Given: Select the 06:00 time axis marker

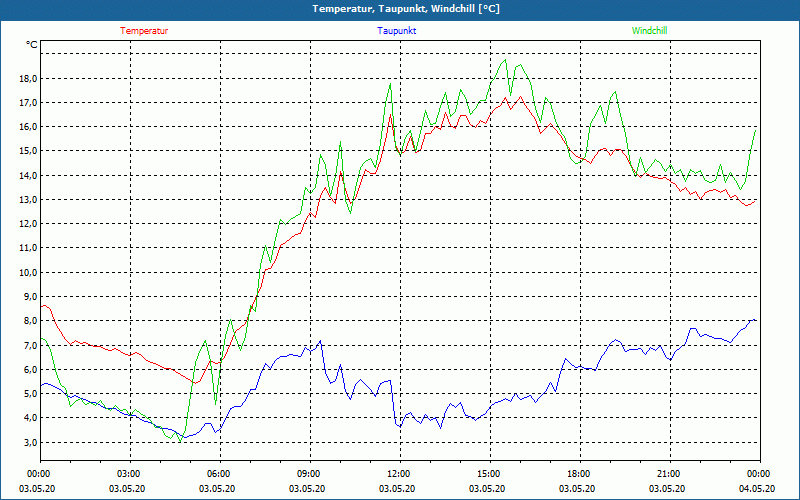Looking at the screenshot, I should coord(219,474).
